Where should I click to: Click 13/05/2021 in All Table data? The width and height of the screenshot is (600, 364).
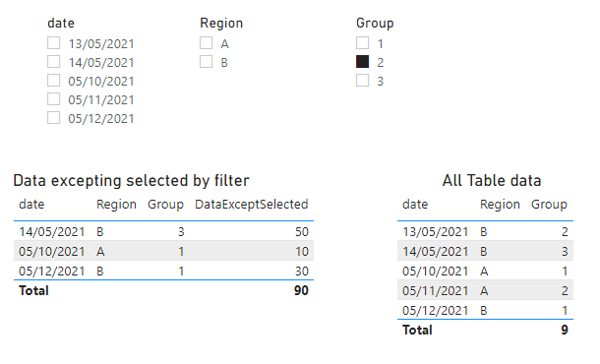435,232
